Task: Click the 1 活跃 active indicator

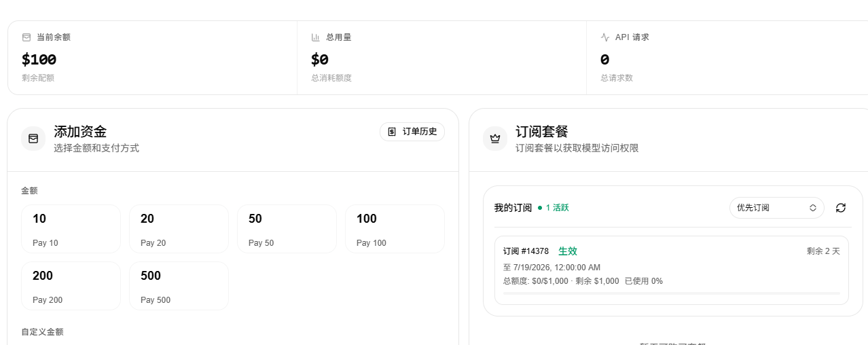Action: pyautogui.click(x=553, y=208)
